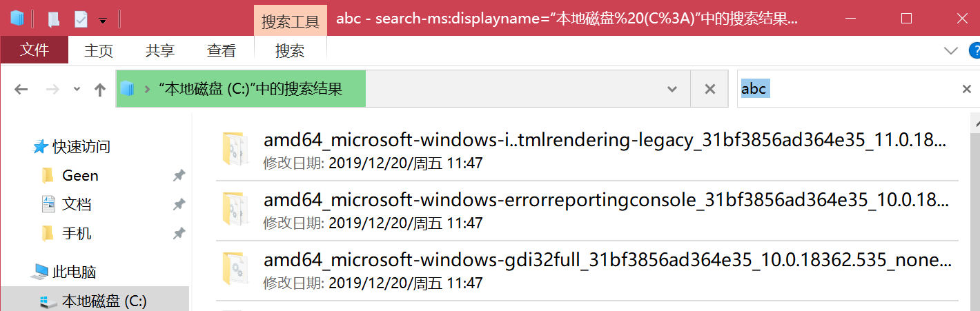Click the pin icon next to Geen
The image size is (980, 311).
coord(179,176)
